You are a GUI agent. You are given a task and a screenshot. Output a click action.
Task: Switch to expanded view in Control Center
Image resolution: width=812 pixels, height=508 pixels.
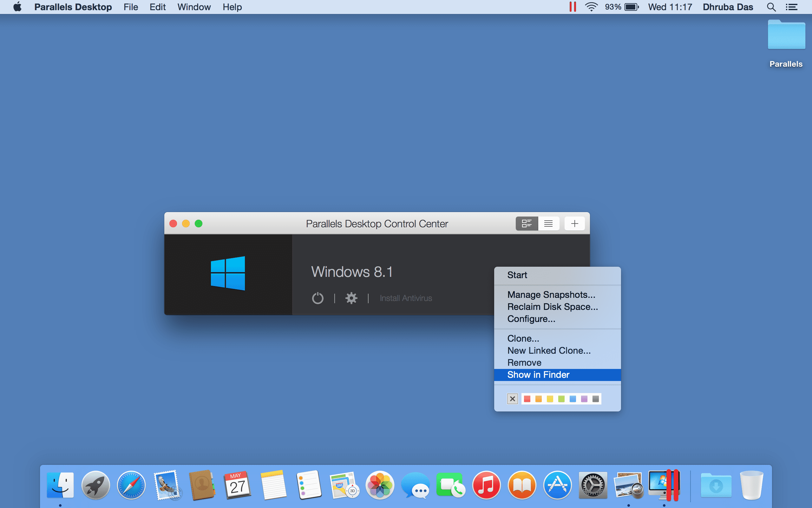click(527, 224)
